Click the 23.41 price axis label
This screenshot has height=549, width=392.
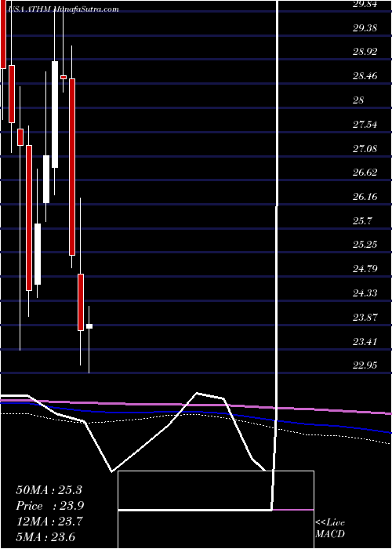click(365, 341)
